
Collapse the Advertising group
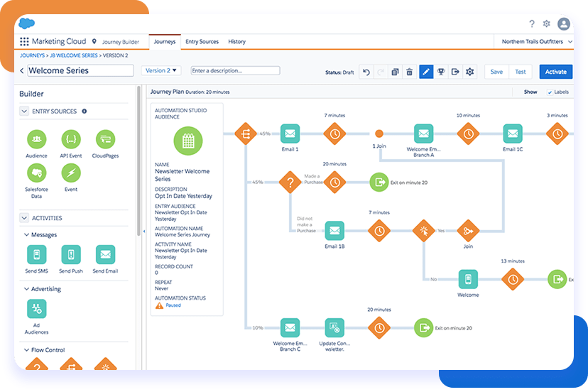(x=26, y=289)
